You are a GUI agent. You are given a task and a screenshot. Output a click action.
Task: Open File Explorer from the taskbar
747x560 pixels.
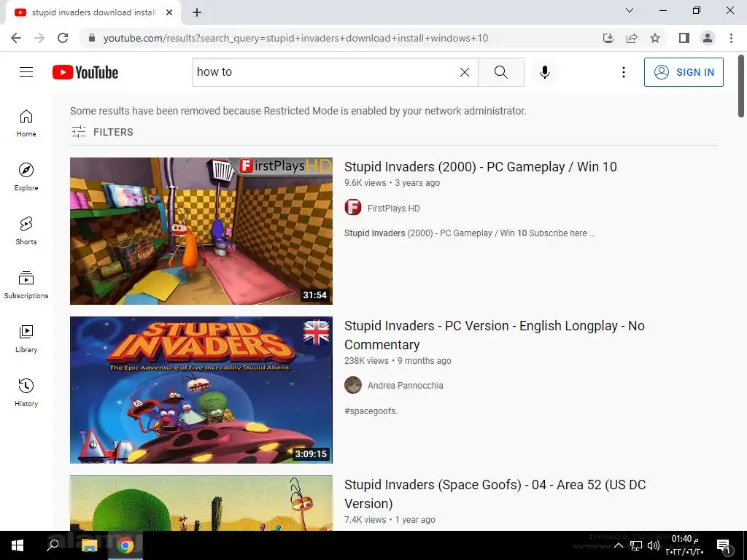pyautogui.click(x=89, y=545)
